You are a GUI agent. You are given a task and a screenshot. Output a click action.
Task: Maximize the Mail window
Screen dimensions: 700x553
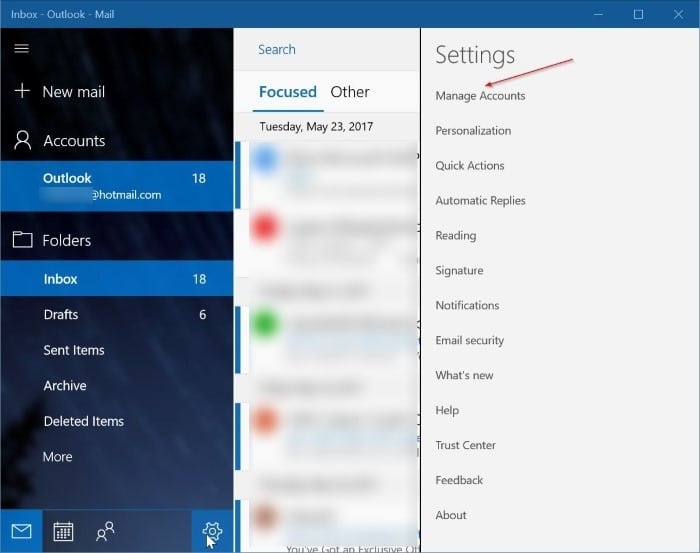pos(638,14)
